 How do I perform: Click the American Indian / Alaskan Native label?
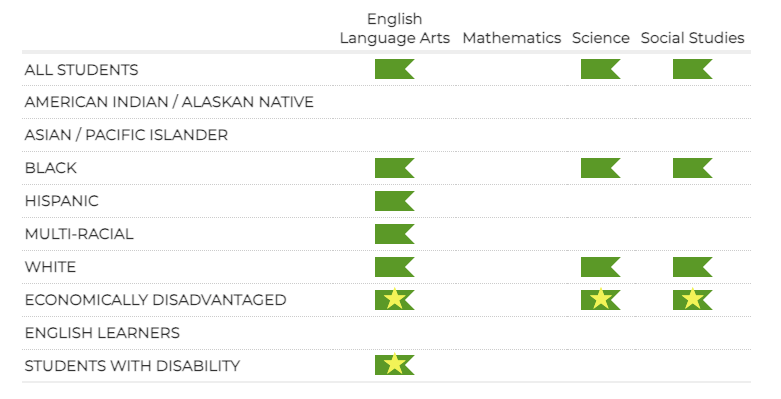click(x=169, y=102)
